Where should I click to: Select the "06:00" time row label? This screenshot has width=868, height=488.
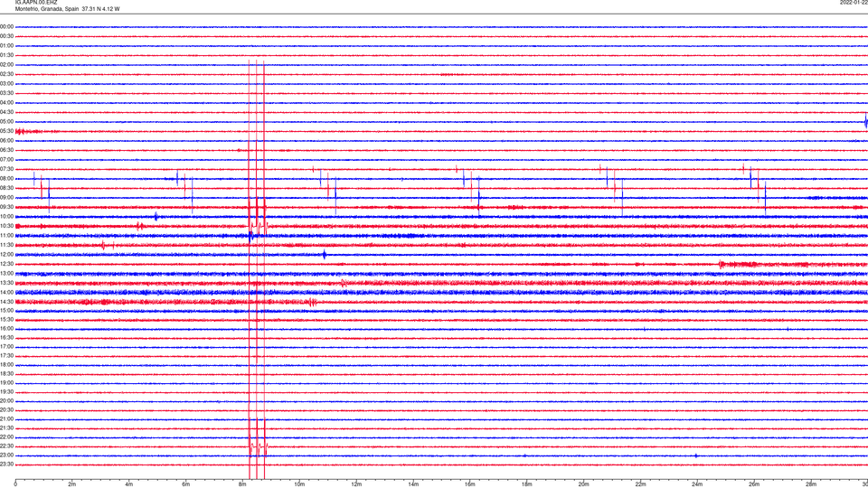6,141
